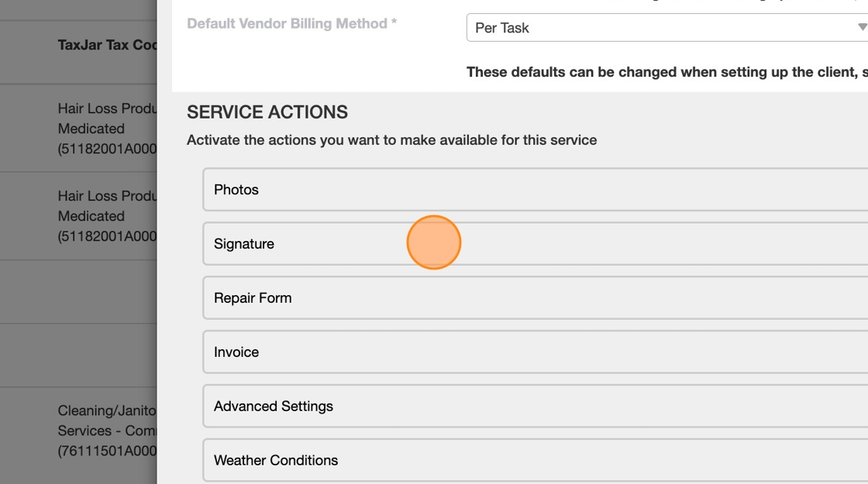
Task: Expand Advanced Settings section
Action: 535,407
